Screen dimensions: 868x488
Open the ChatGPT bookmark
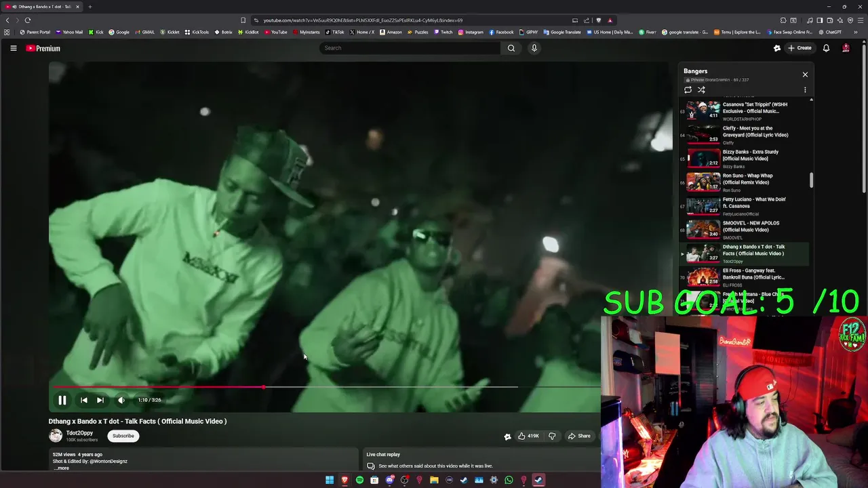[829, 32]
